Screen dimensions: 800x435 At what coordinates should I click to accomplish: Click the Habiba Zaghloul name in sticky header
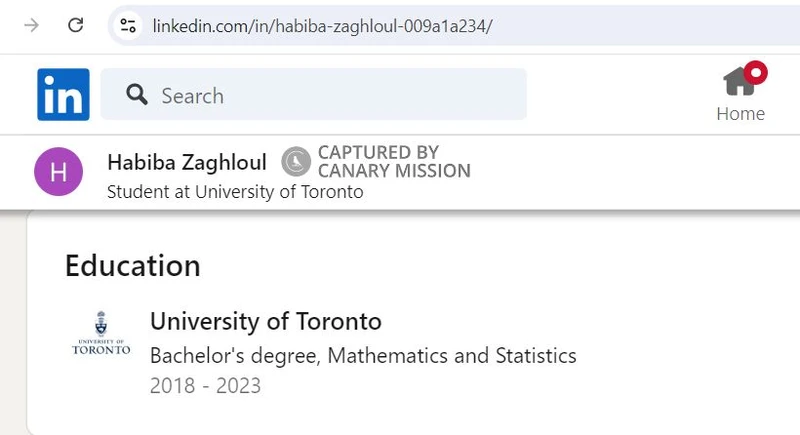click(187, 163)
